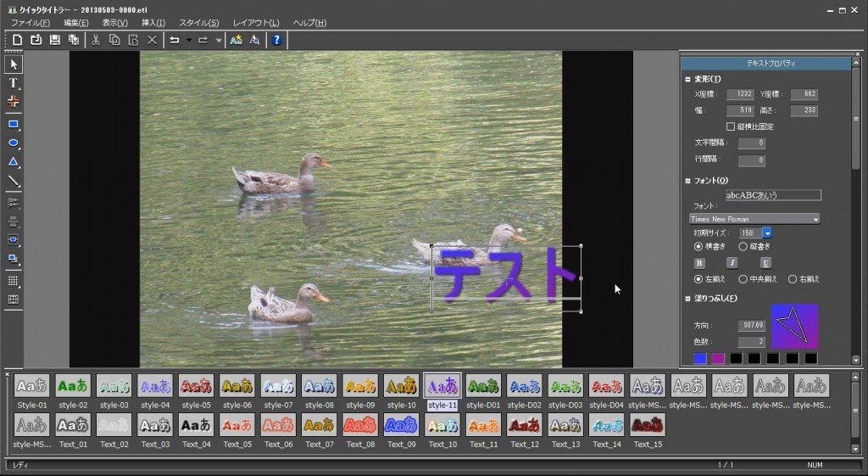Image resolution: width=868 pixels, height=476 pixels.
Task: Toggle the safe area guide icon
Action: [14, 300]
